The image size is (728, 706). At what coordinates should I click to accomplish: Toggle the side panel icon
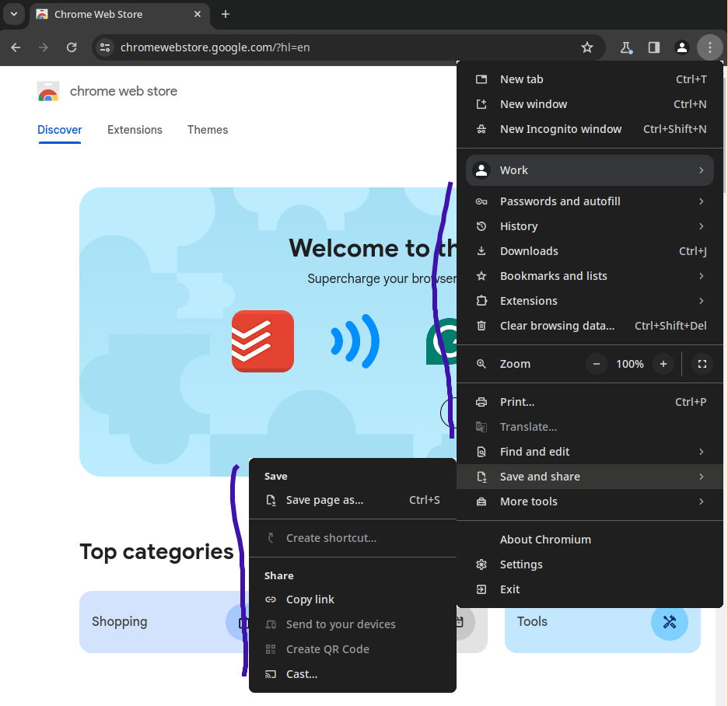tap(654, 47)
